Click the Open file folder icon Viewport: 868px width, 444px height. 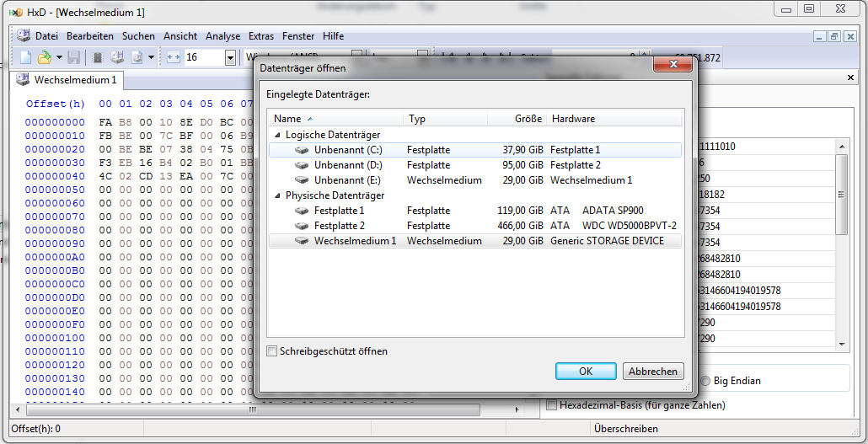pyautogui.click(x=43, y=57)
